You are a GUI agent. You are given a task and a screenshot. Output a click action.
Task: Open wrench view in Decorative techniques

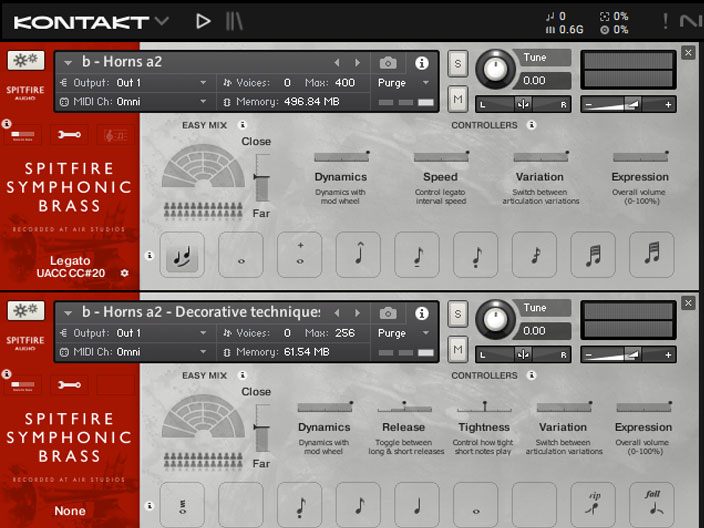click(69, 385)
